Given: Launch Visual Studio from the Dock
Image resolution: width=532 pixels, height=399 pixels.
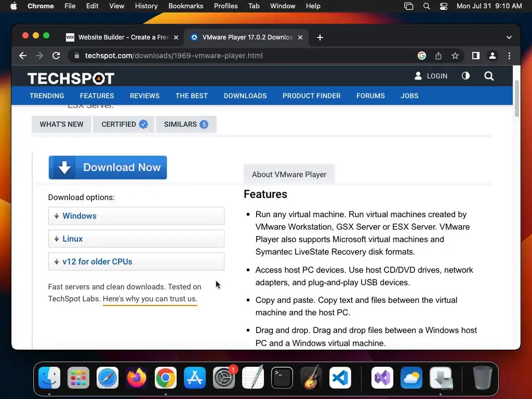Looking at the screenshot, I should point(382,378).
